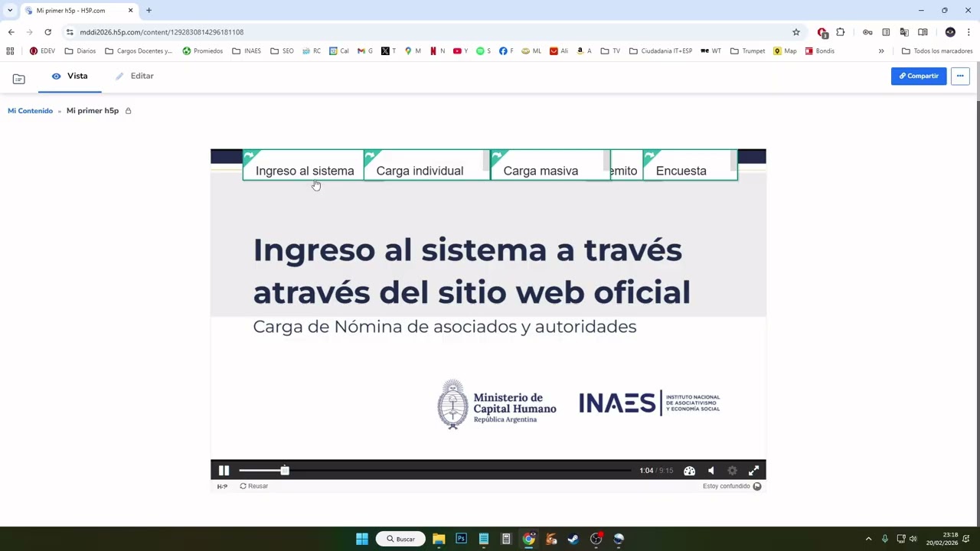Screen dimensions: 980x551
Task: Open the folder sidebar icon
Action: [19, 79]
